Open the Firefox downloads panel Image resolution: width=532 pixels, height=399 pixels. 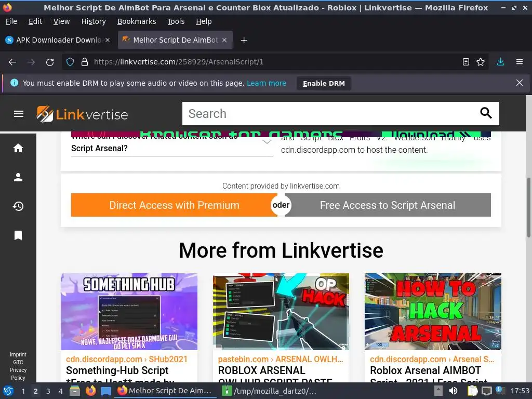click(500, 62)
